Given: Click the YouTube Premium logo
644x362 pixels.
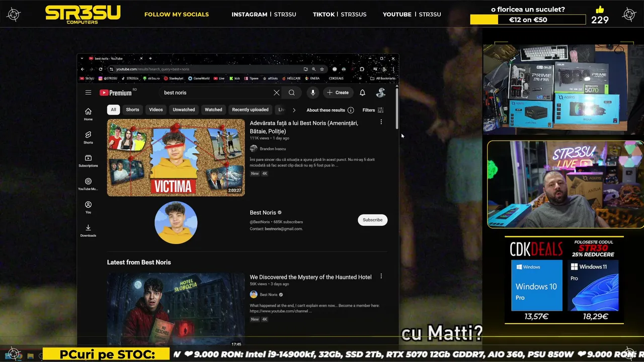Looking at the screenshot, I should (x=116, y=93).
